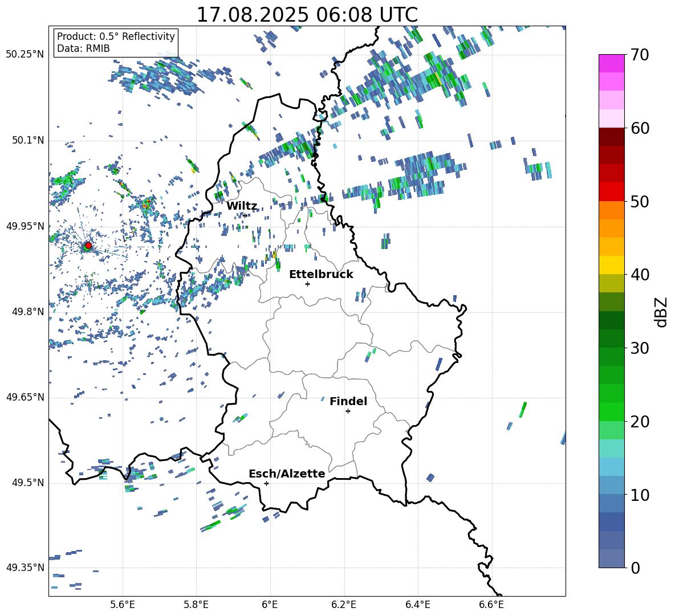Click the 5.6°E longitude label

123,605
